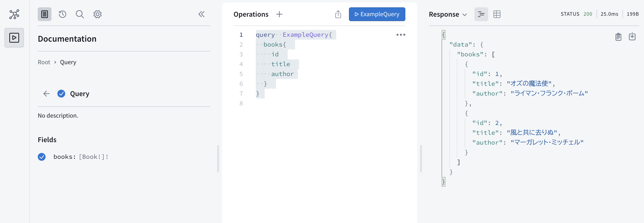Switch response to table view
This screenshot has height=223, width=644.
point(497,14)
